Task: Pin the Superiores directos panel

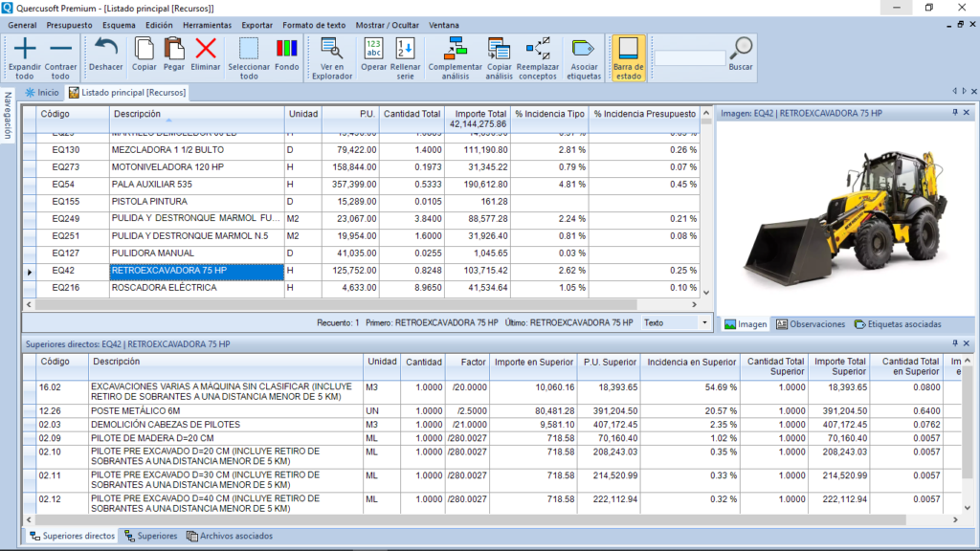Action: [x=955, y=343]
